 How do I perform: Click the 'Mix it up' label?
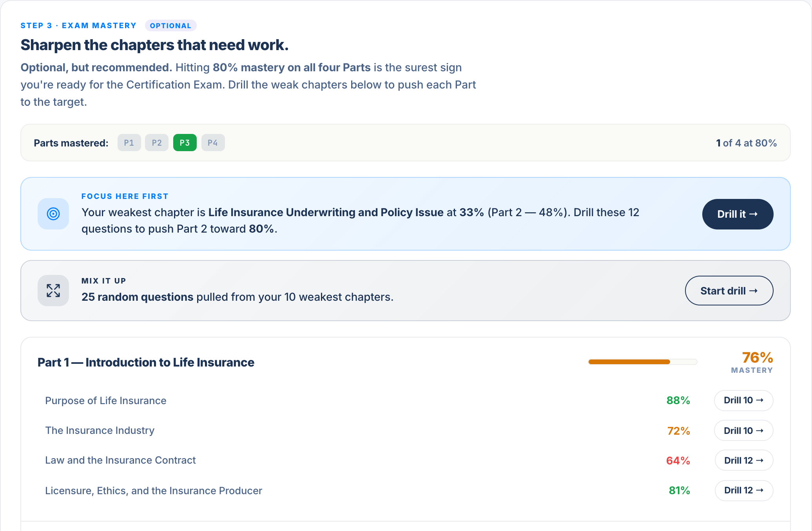(104, 281)
